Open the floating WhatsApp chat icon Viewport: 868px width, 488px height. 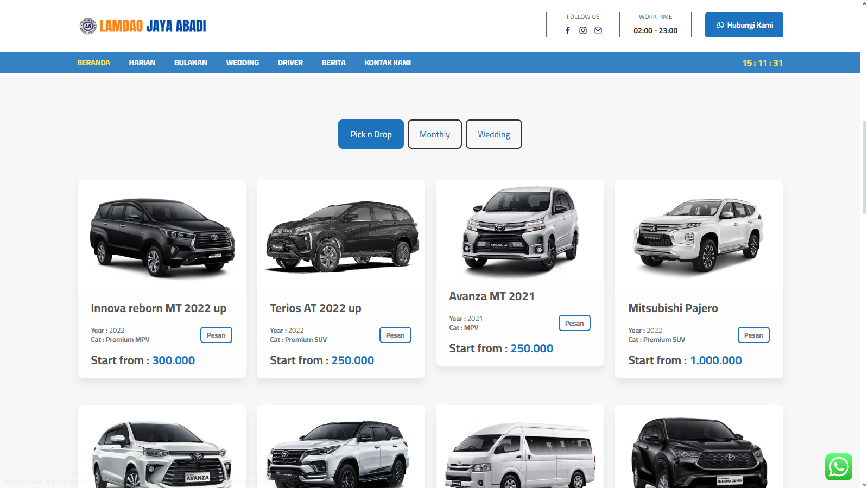click(x=839, y=467)
